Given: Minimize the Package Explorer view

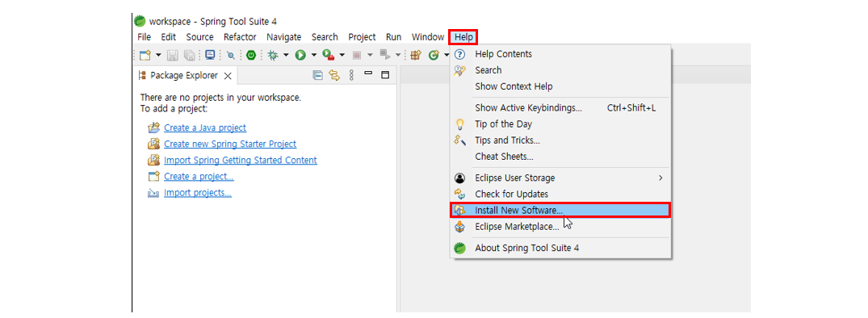Looking at the screenshot, I should (x=367, y=73).
